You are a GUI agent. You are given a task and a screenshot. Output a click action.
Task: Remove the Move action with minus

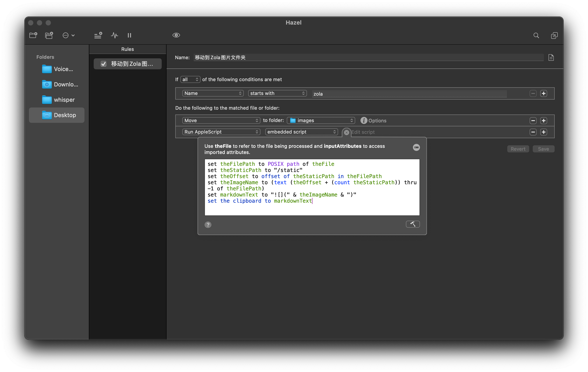tap(533, 121)
